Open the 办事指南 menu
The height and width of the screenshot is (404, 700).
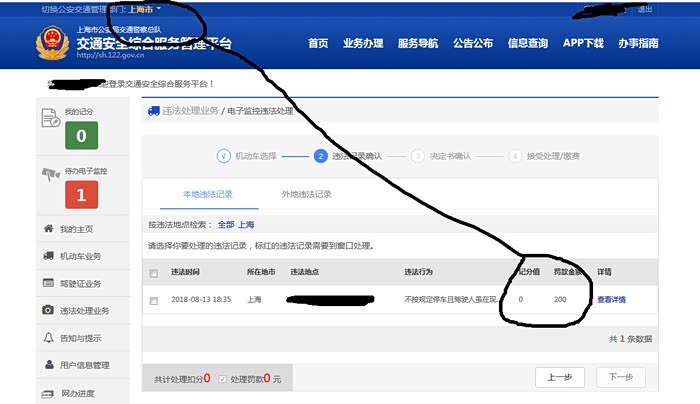pos(638,43)
